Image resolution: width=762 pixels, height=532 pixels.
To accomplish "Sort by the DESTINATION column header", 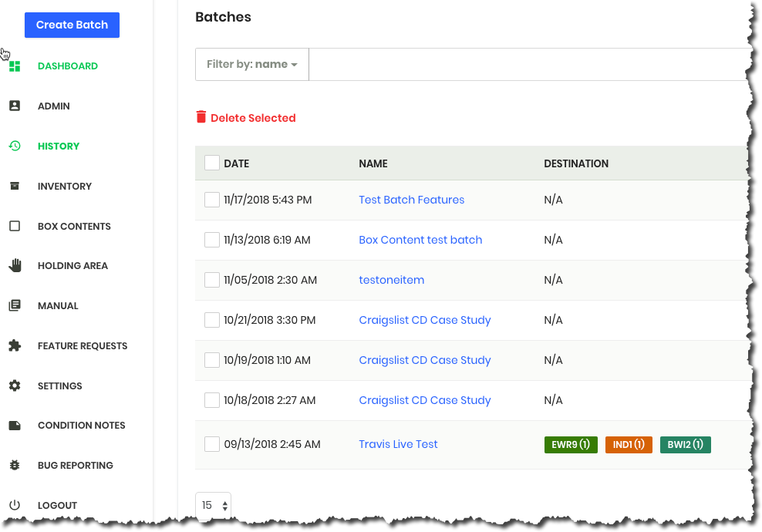I will tap(576, 163).
